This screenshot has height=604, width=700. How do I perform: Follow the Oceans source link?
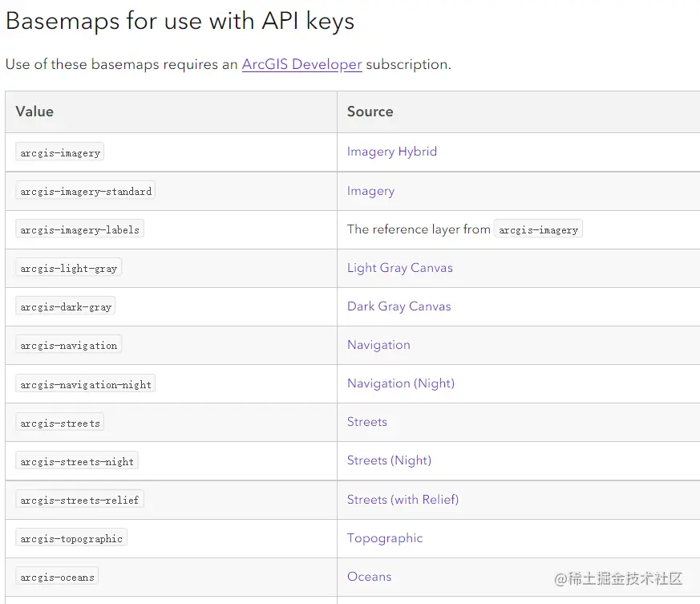tap(369, 577)
